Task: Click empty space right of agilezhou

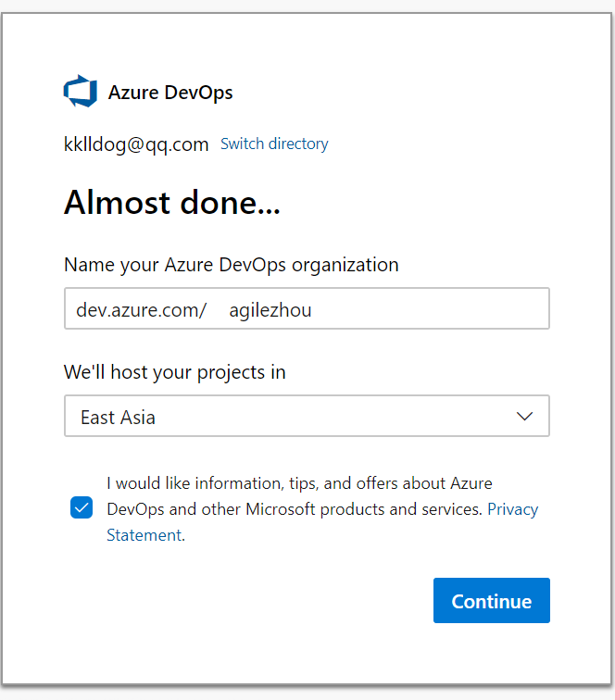Action: pos(429,309)
